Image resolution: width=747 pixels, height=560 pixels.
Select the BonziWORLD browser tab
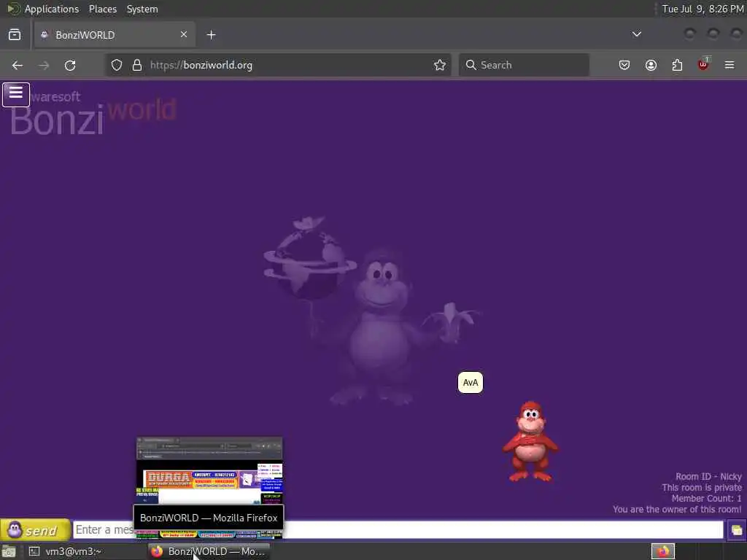point(115,35)
